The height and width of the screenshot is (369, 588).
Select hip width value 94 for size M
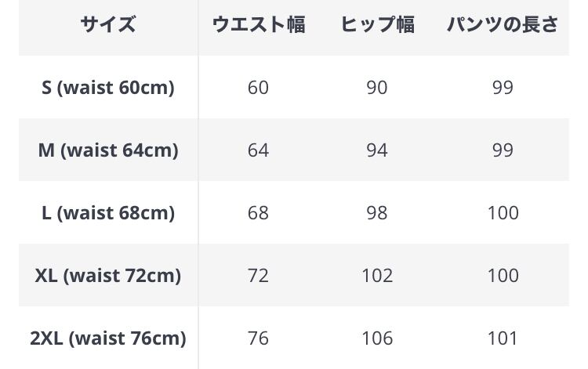click(x=377, y=150)
